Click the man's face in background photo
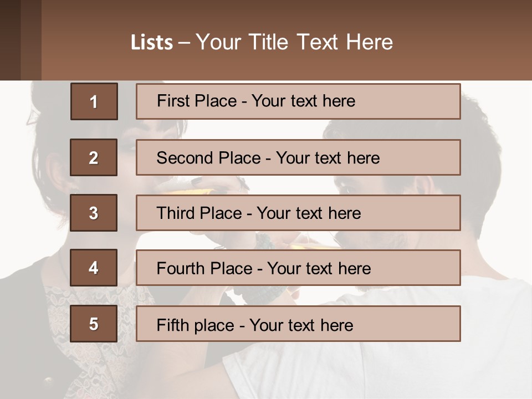 (x=370, y=190)
